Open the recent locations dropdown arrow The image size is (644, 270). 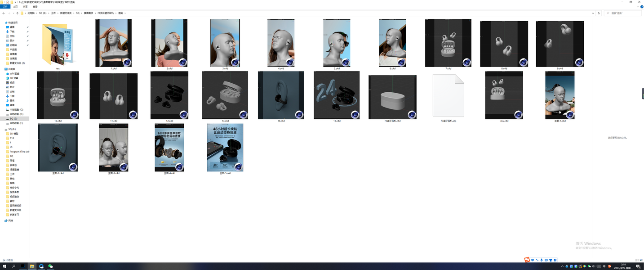[x=13, y=13]
